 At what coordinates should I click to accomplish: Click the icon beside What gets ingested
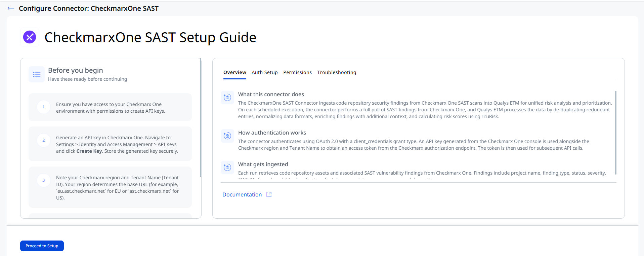coord(227,168)
